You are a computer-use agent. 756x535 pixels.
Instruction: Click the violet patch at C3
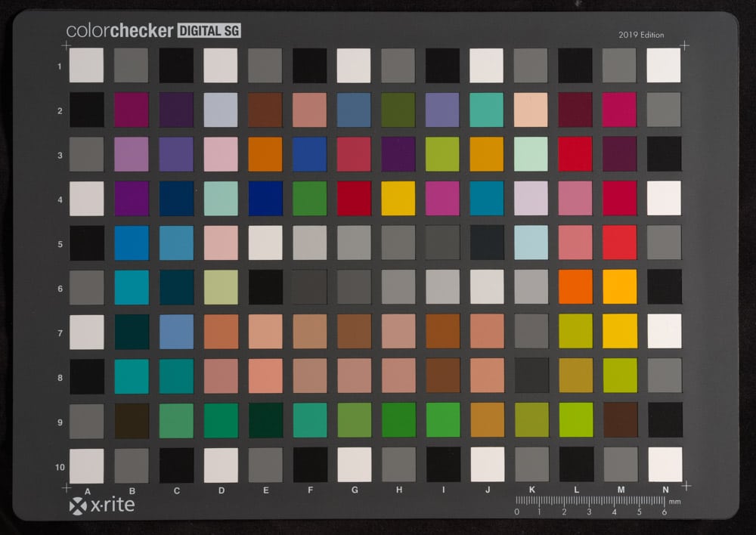coord(176,154)
